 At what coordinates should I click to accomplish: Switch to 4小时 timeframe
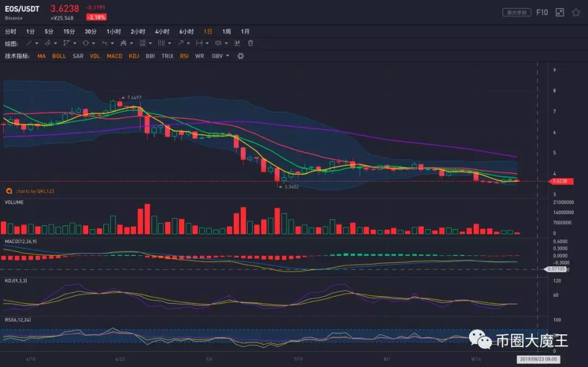162,32
